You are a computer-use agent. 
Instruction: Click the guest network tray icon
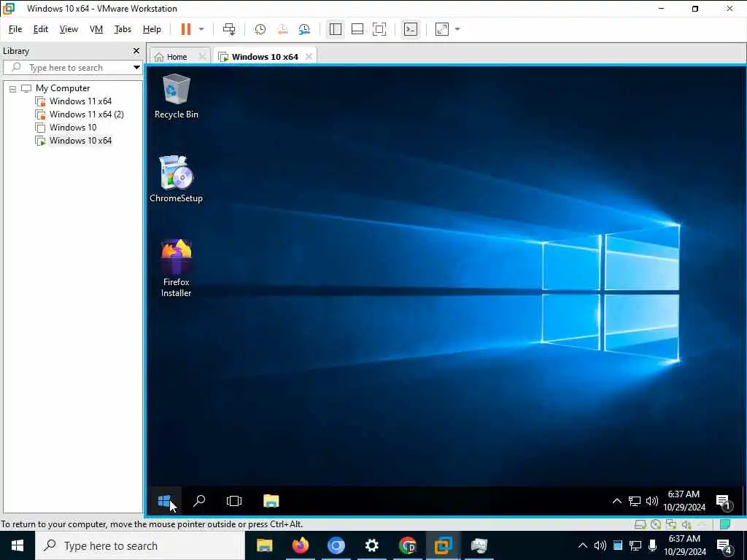pyautogui.click(x=634, y=501)
